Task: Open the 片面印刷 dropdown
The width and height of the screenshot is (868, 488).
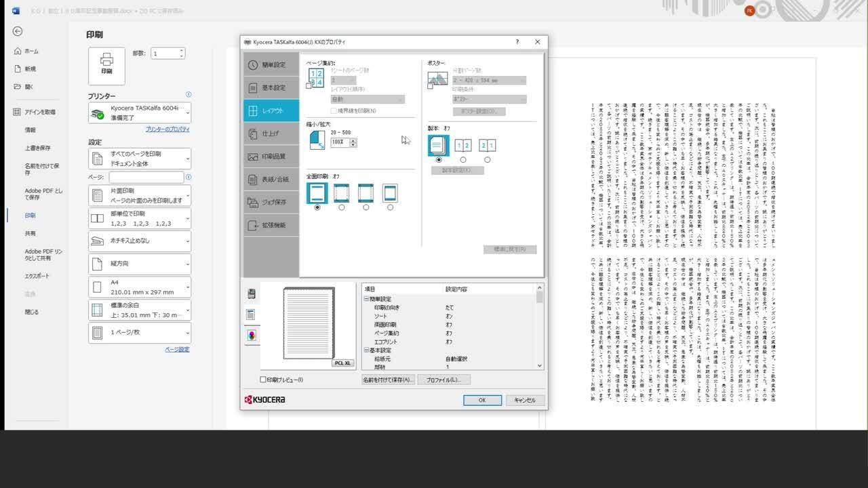Action: 140,195
